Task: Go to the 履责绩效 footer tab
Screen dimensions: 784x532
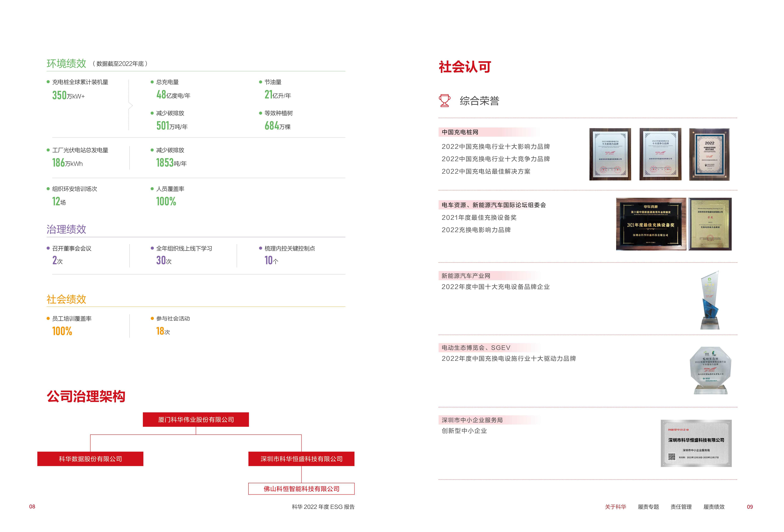Action: pyautogui.click(x=714, y=506)
